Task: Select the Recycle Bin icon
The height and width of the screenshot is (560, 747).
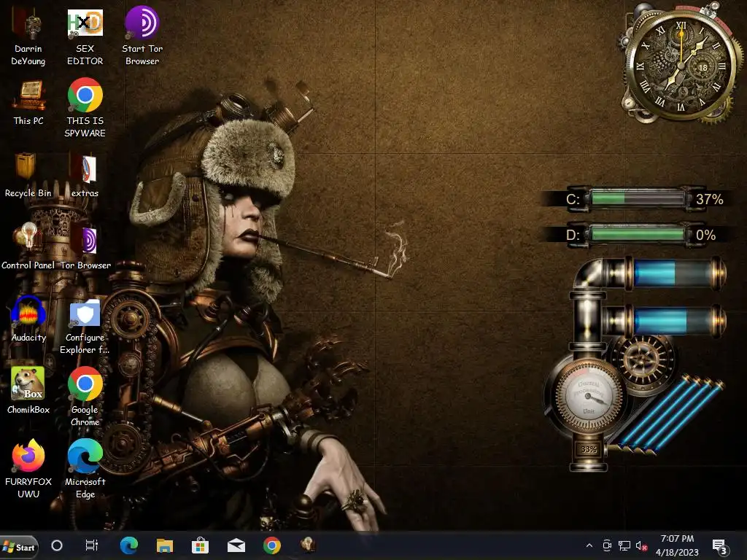Action: [x=28, y=175]
